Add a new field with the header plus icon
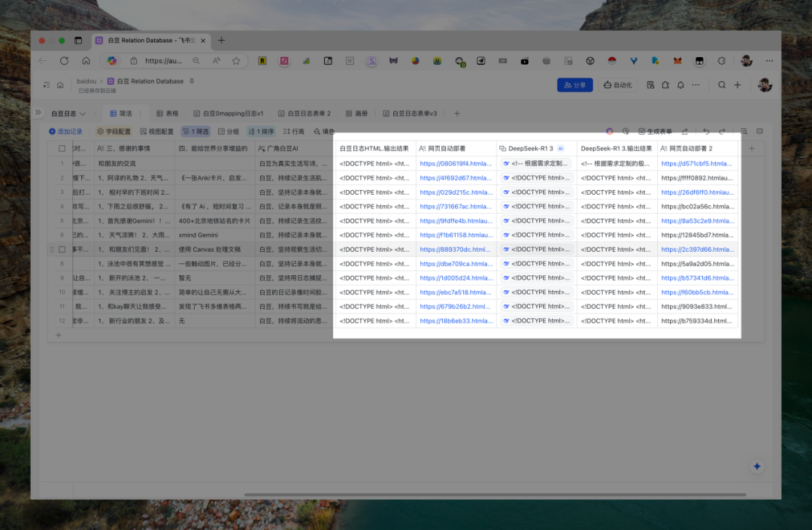Viewport: 812px width, 530px height. [751, 149]
